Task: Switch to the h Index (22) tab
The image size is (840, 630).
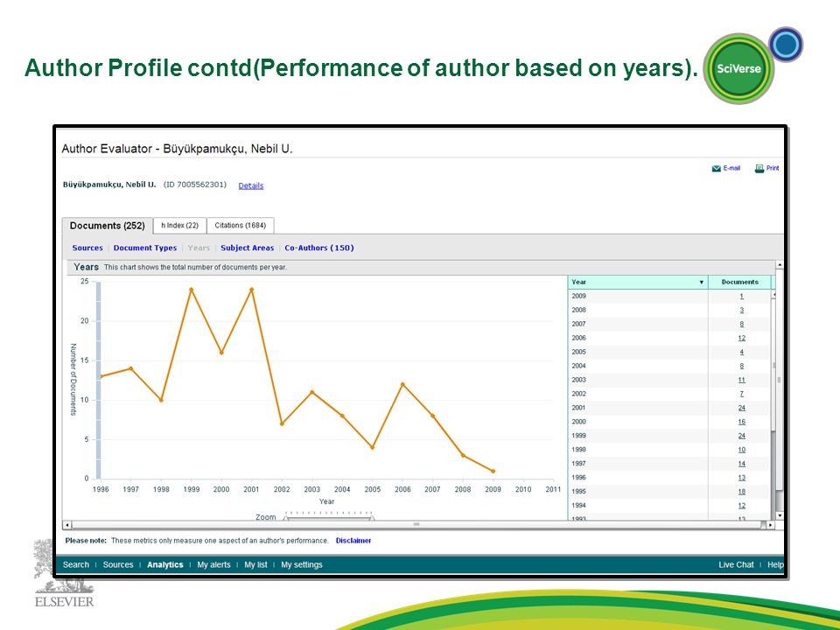Action: (179, 226)
